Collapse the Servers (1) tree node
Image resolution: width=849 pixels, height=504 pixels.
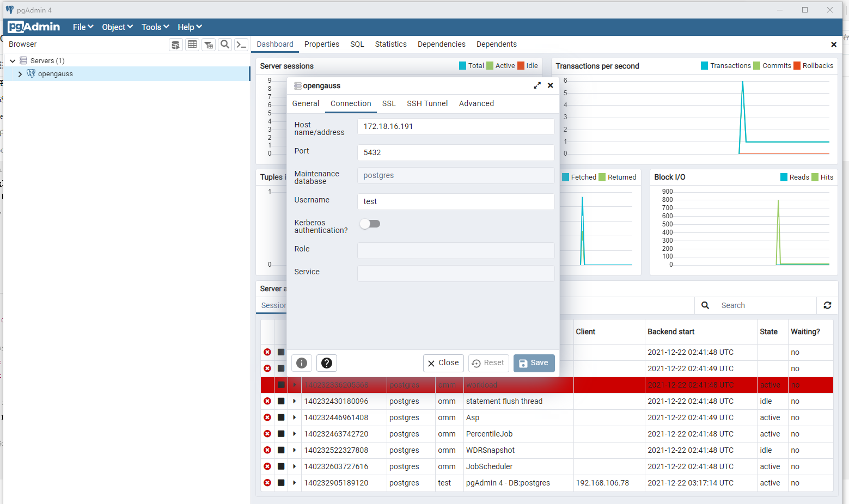coord(13,61)
